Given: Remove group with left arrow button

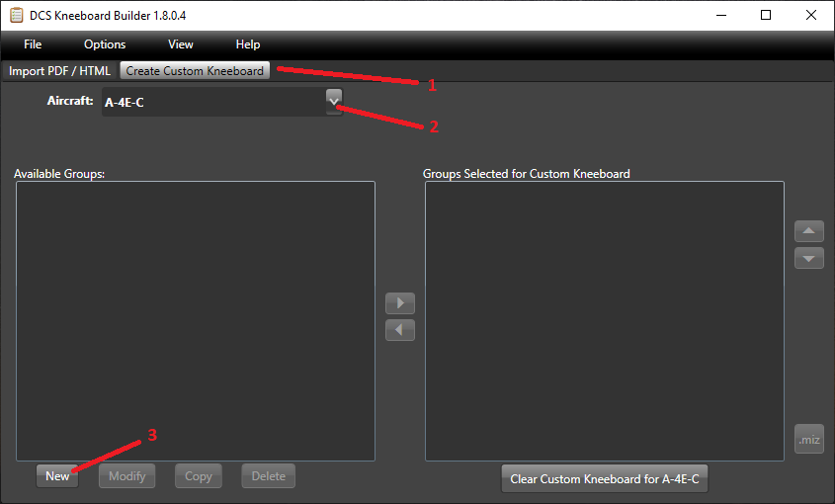Looking at the screenshot, I should point(400,330).
